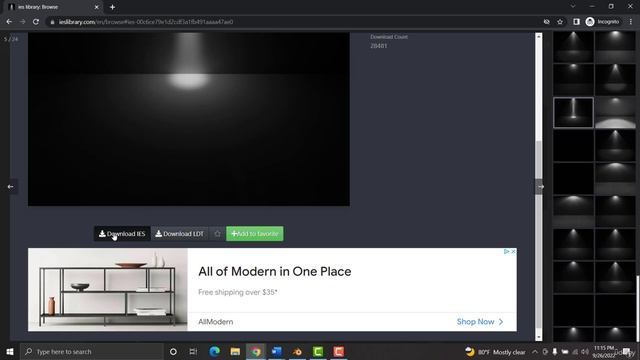Show hidden system tray icons
Viewport: 640px width, 360px height.
(535, 352)
